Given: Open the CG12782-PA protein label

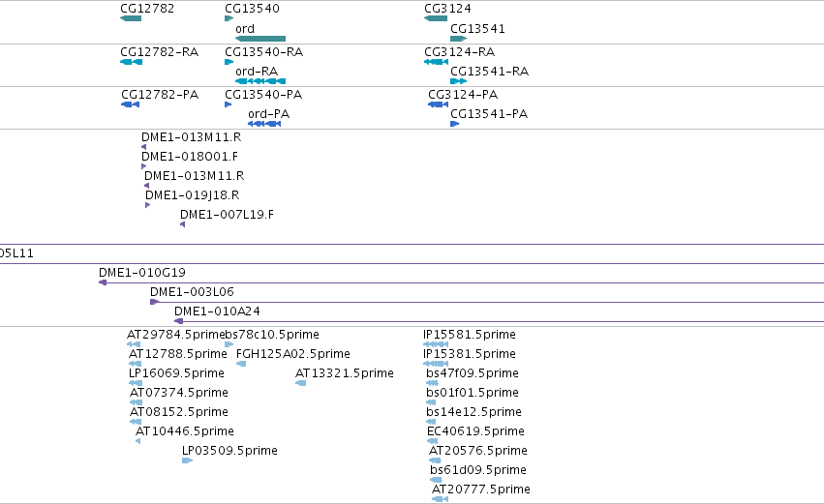Looking at the screenshot, I should pos(160,95).
